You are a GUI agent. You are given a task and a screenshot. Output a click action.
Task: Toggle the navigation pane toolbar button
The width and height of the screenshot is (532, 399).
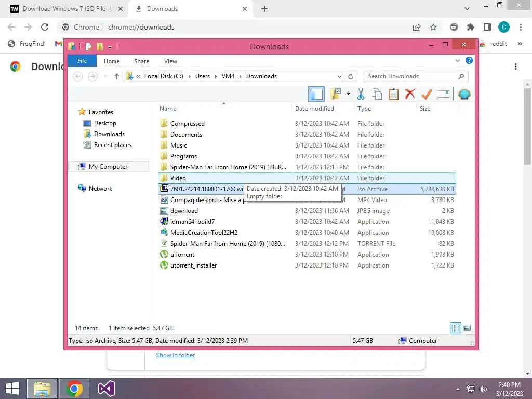click(x=316, y=95)
